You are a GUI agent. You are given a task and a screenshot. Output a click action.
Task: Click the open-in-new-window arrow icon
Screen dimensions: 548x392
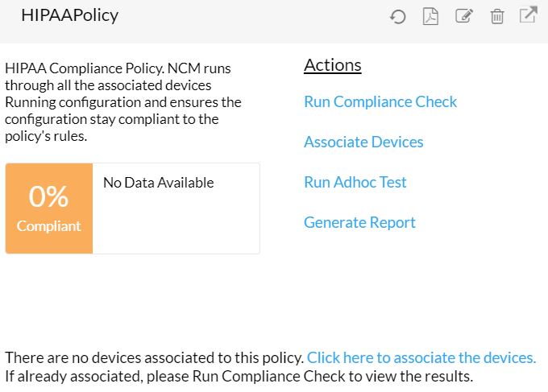(x=528, y=15)
